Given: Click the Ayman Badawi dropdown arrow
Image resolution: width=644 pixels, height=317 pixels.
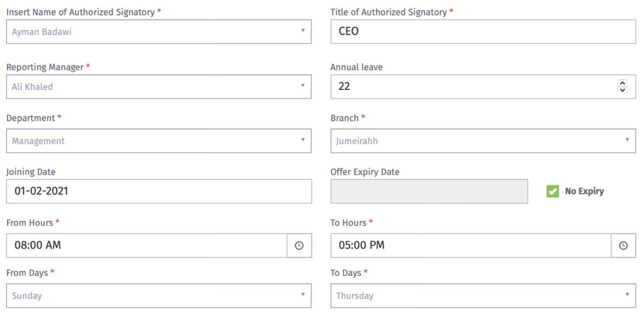Looking at the screenshot, I should pos(303,31).
